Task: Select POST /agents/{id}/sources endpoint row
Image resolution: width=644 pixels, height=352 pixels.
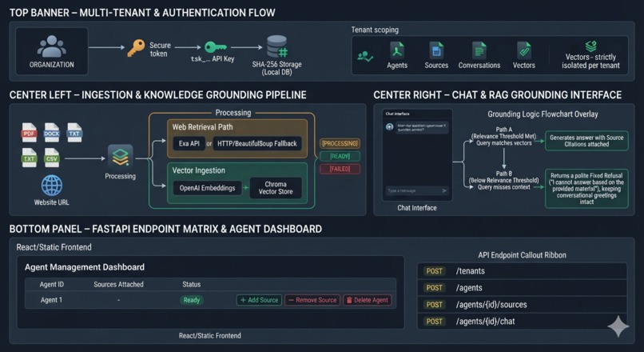Action: (523, 305)
